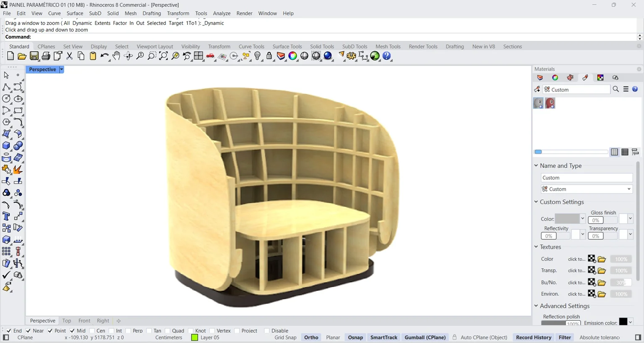Image resolution: width=644 pixels, height=343 pixels.
Task: Open a file with the folder icon
Action: (22, 56)
